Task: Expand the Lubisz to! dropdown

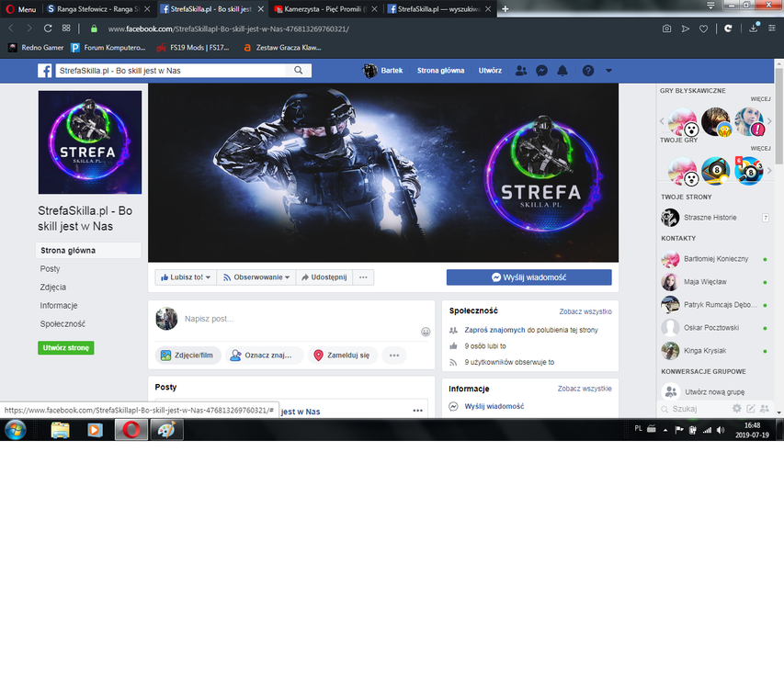Action: [x=186, y=277]
